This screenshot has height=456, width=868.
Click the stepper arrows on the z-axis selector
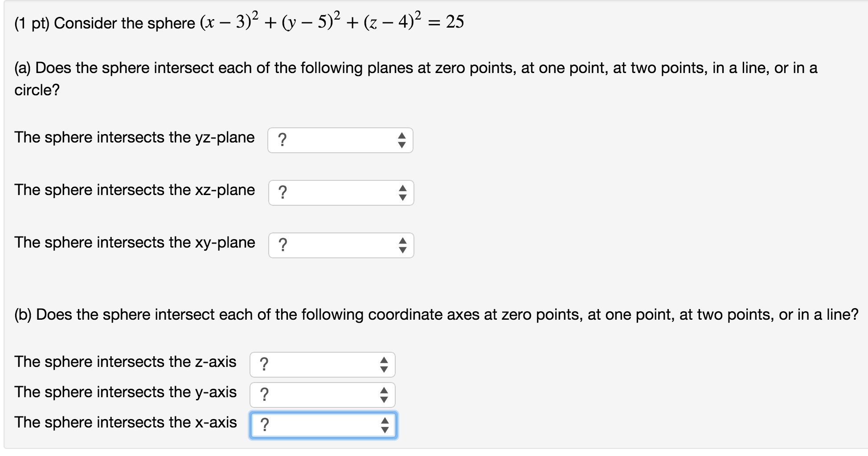(384, 365)
